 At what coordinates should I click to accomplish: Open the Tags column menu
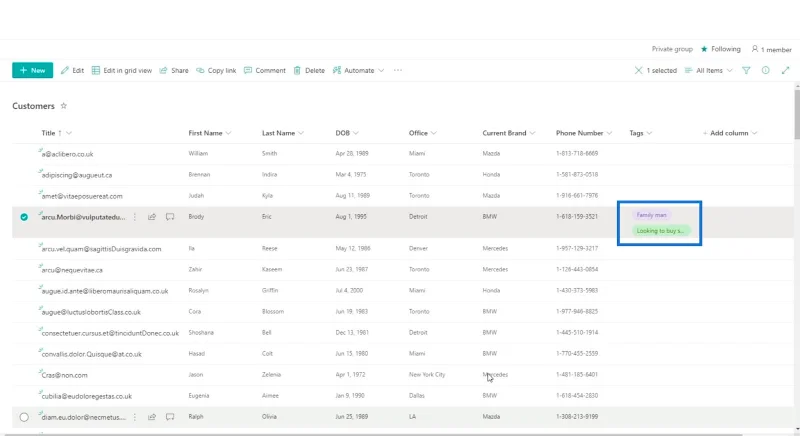[x=640, y=133]
